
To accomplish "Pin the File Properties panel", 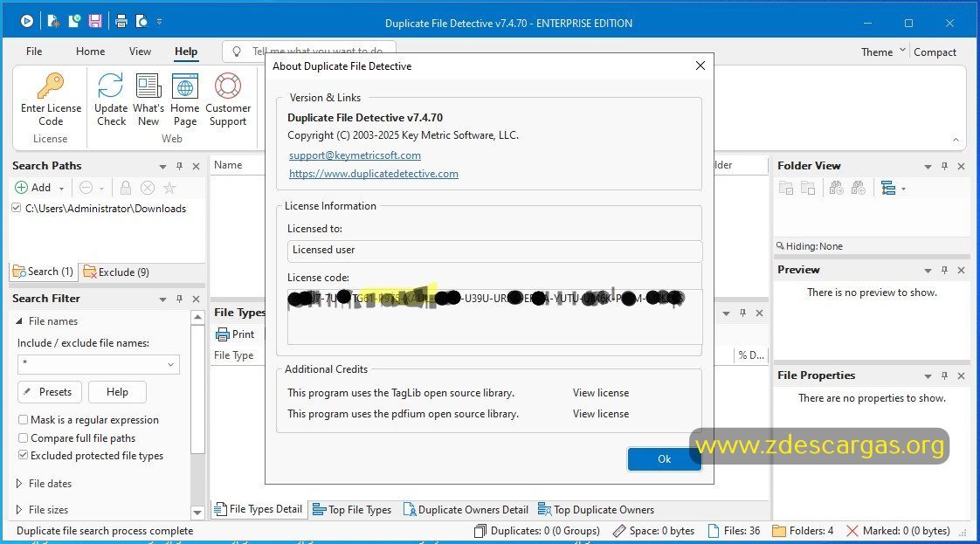I will tap(944, 376).
